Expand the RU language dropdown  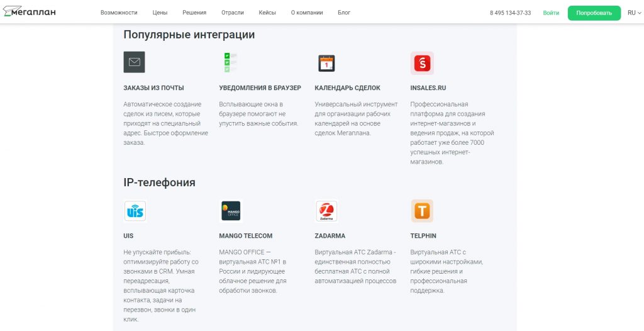634,13
